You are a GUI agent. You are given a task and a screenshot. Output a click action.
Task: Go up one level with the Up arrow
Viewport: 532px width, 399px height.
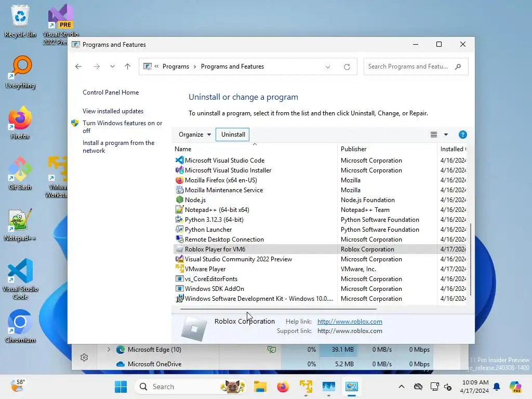[x=128, y=66]
